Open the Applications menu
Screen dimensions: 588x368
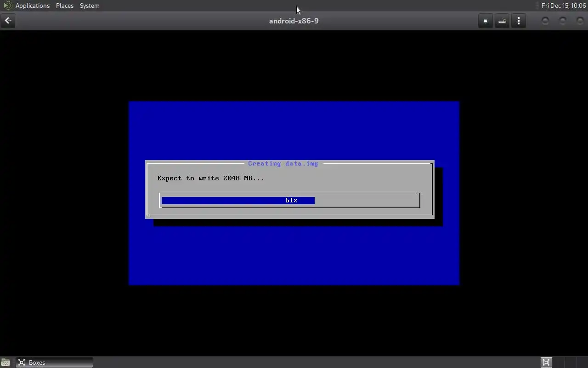(32, 6)
